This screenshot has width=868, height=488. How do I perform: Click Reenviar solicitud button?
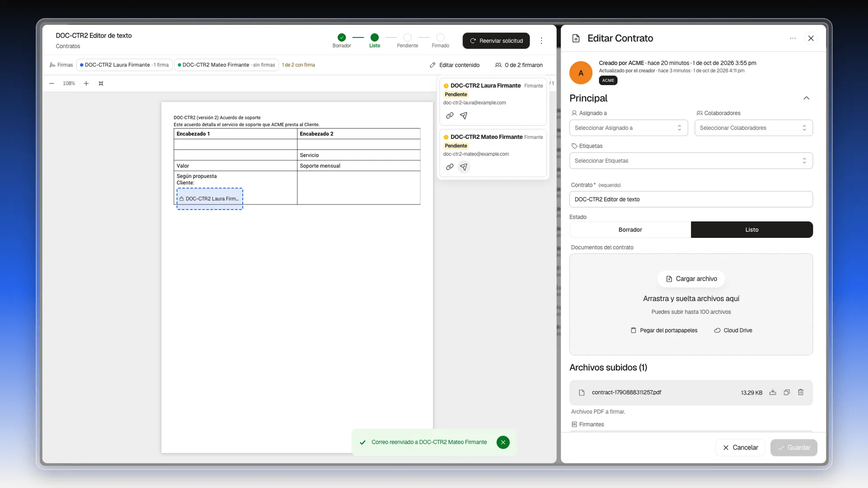496,41
